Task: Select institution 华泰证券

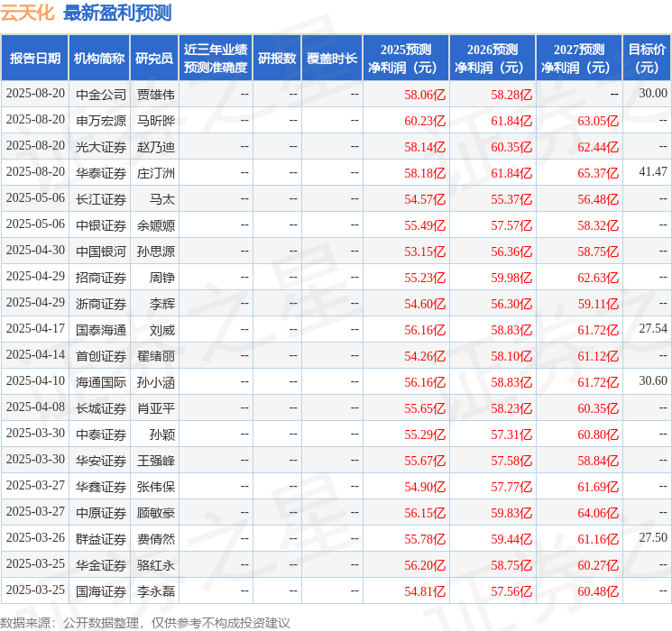Action: (x=101, y=173)
